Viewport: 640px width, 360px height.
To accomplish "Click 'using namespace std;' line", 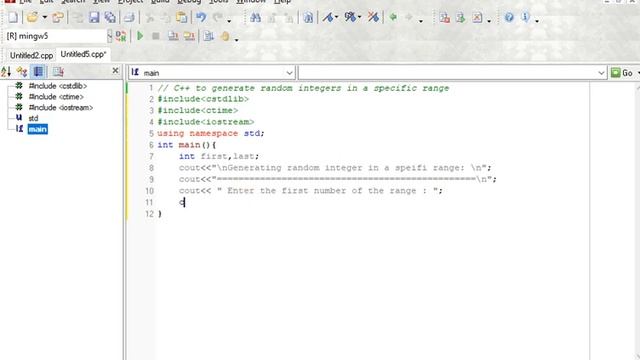I will click(x=211, y=133).
